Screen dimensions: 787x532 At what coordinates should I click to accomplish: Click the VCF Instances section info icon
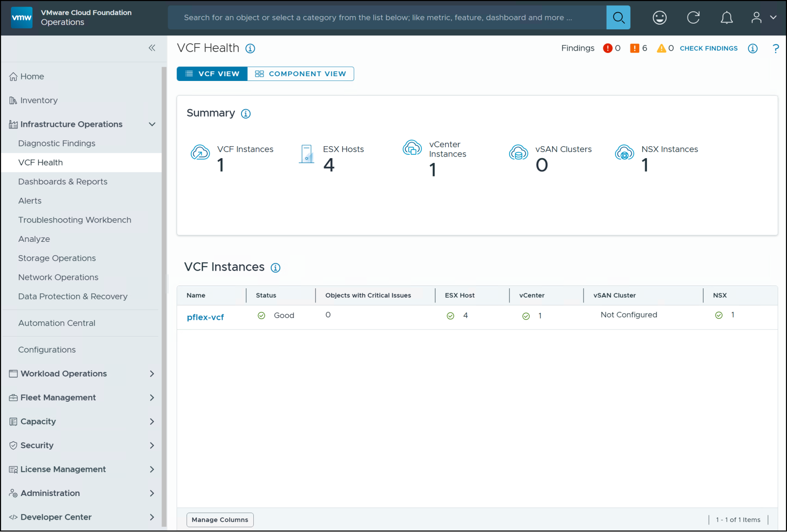(276, 268)
